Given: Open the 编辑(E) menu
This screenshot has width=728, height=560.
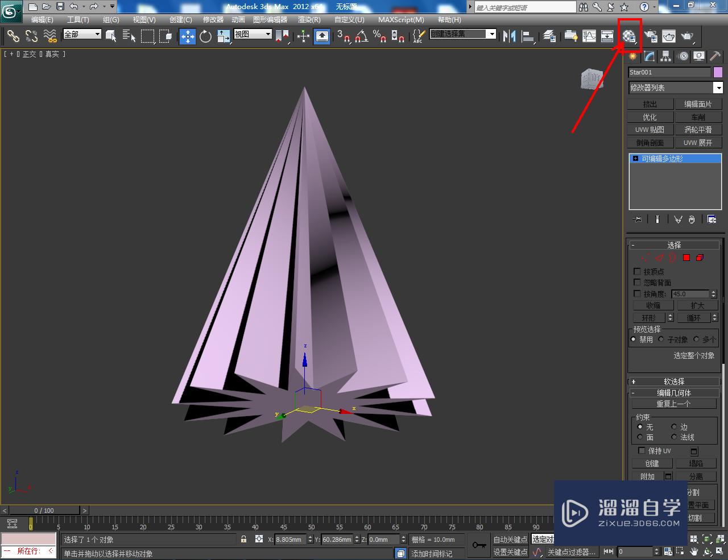Looking at the screenshot, I should pos(42,19).
